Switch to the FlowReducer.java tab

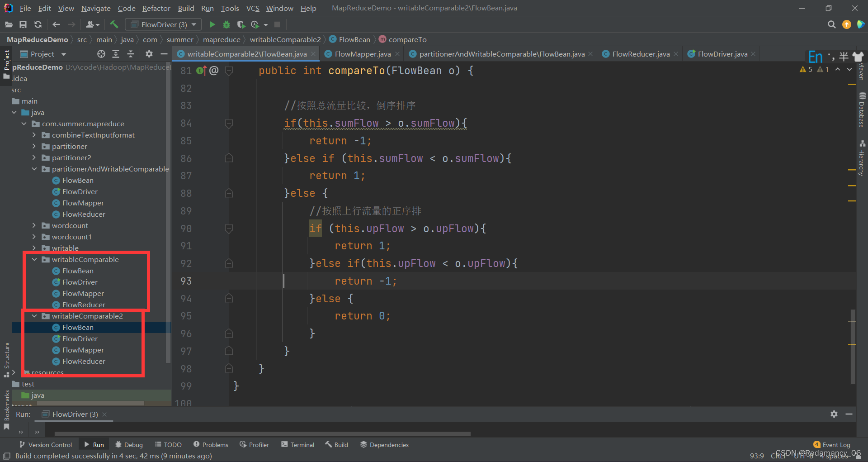641,54
